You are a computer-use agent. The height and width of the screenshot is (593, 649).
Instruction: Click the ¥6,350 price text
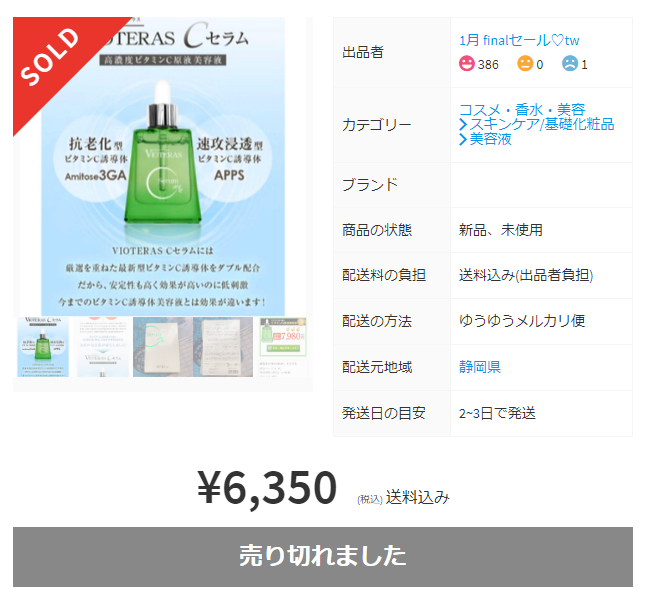coord(267,487)
